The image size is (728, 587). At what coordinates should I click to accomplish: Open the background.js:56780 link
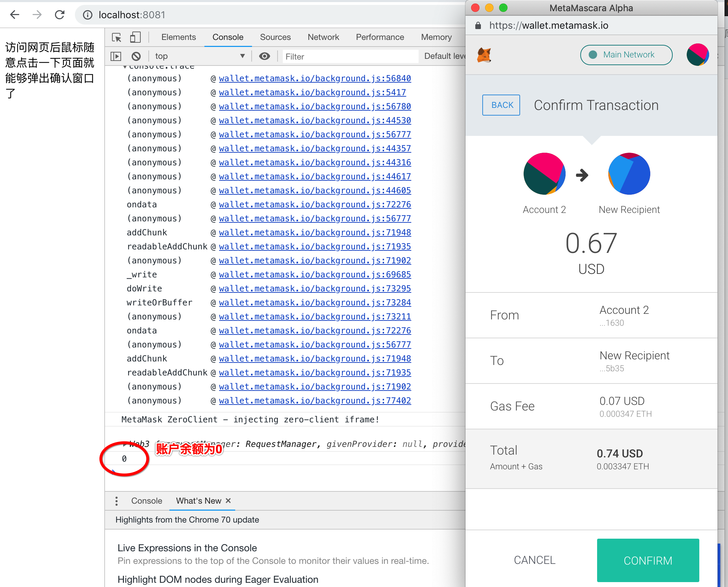click(315, 106)
